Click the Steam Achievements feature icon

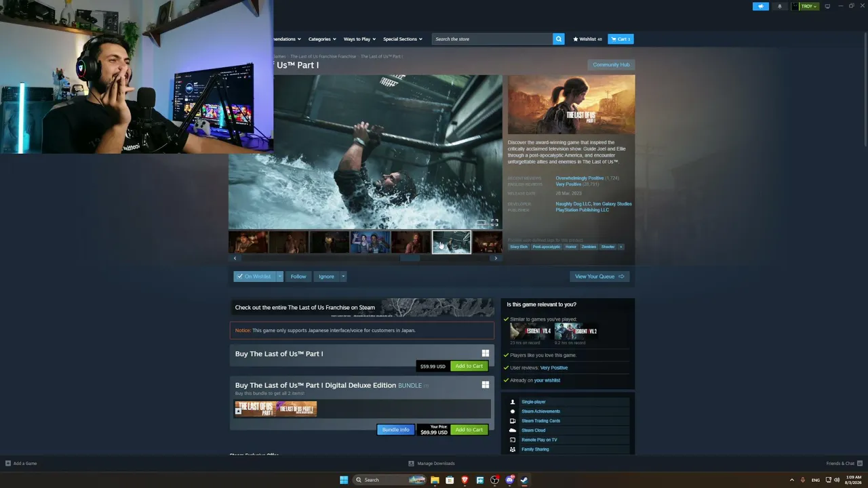click(513, 411)
